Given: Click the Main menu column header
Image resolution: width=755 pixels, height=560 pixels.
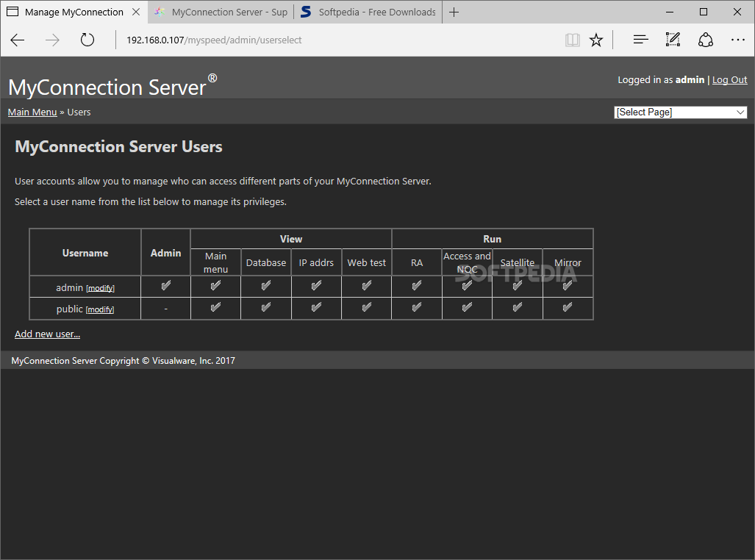Looking at the screenshot, I should (x=215, y=262).
